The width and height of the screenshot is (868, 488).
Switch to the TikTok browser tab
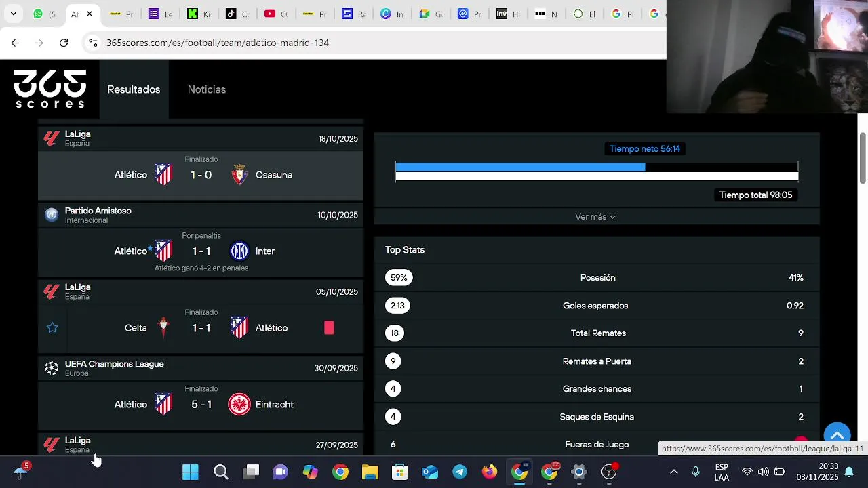237,14
